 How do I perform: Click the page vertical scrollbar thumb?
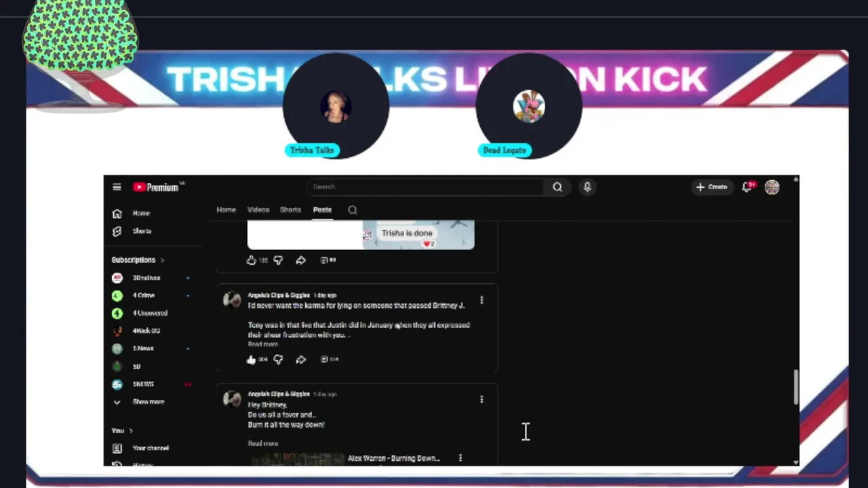796,387
